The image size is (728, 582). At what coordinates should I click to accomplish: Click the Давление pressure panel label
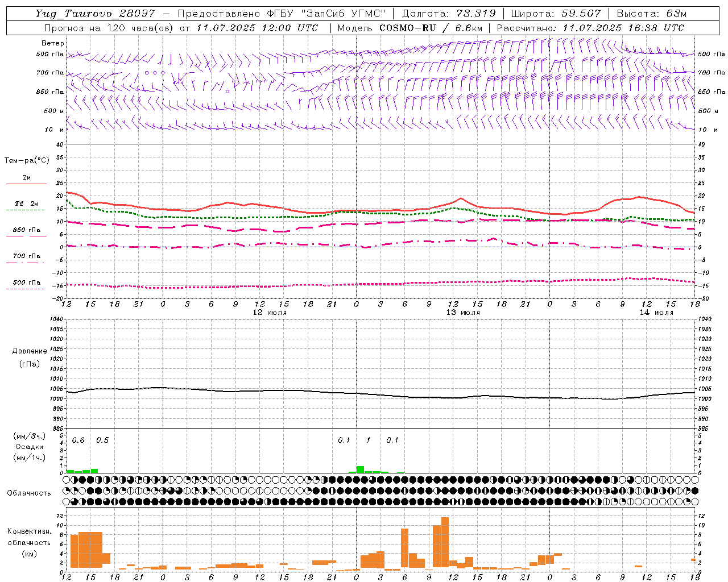[30, 351]
